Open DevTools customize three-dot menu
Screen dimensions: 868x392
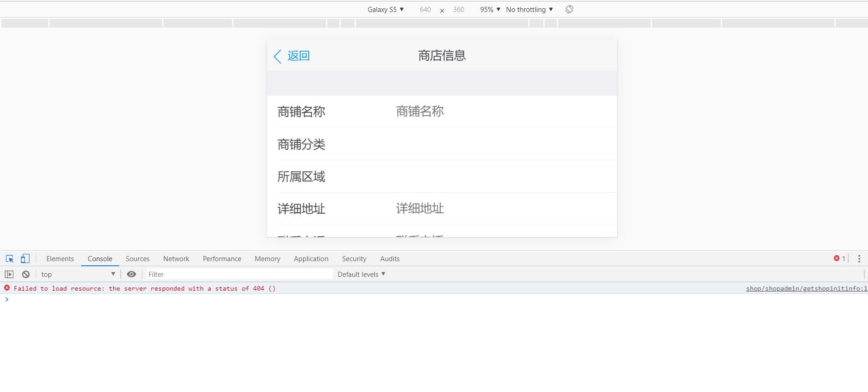(859, 259)
